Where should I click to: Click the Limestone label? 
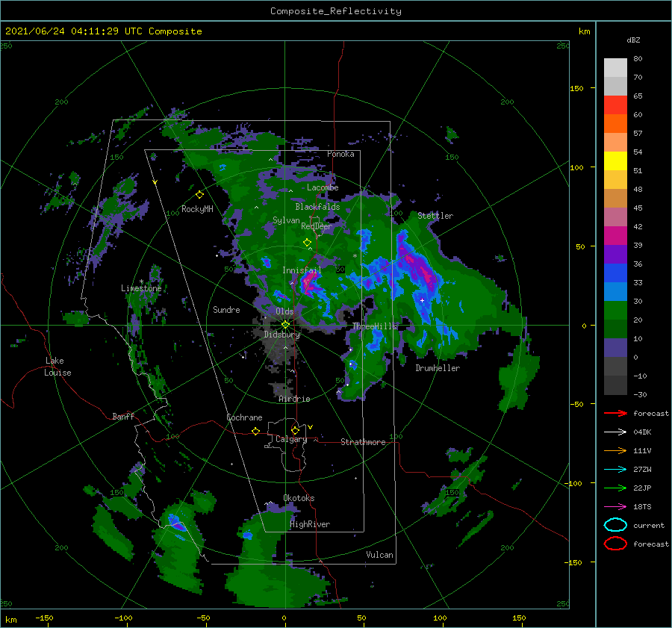pos(141,288)
